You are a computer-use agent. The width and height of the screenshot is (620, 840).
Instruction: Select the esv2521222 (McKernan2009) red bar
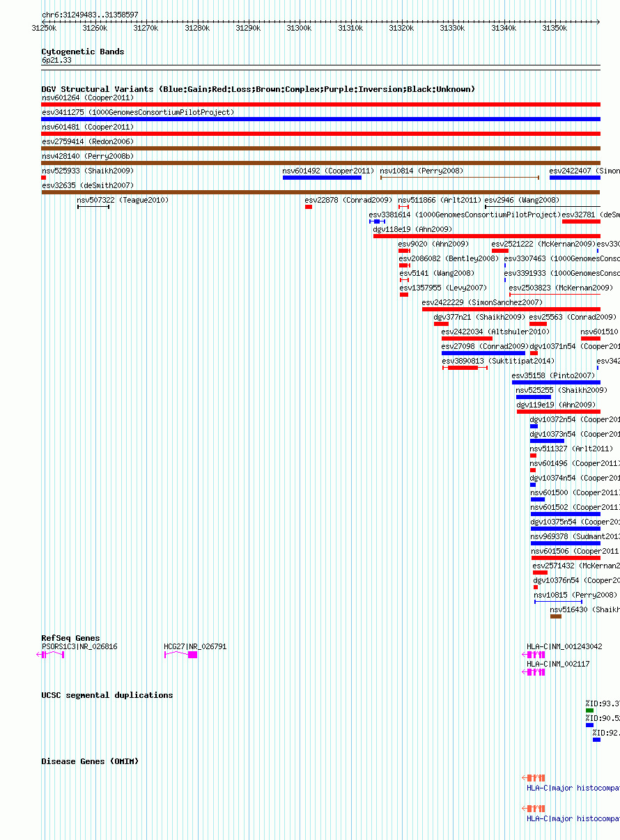(500, 251)
